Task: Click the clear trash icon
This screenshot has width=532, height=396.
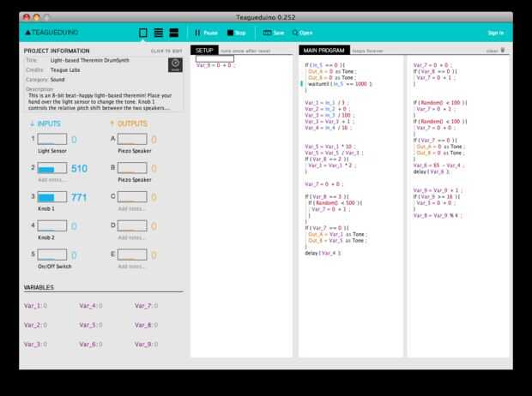Action: (x=503, y=51)
